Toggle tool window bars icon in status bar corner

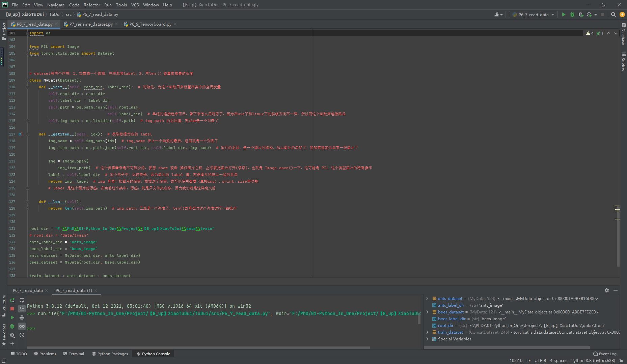[4, 360]
